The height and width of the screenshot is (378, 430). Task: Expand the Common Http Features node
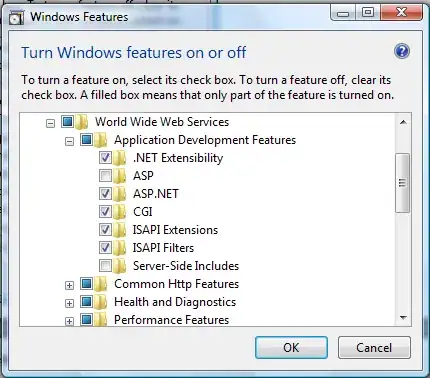click(69, 286)
